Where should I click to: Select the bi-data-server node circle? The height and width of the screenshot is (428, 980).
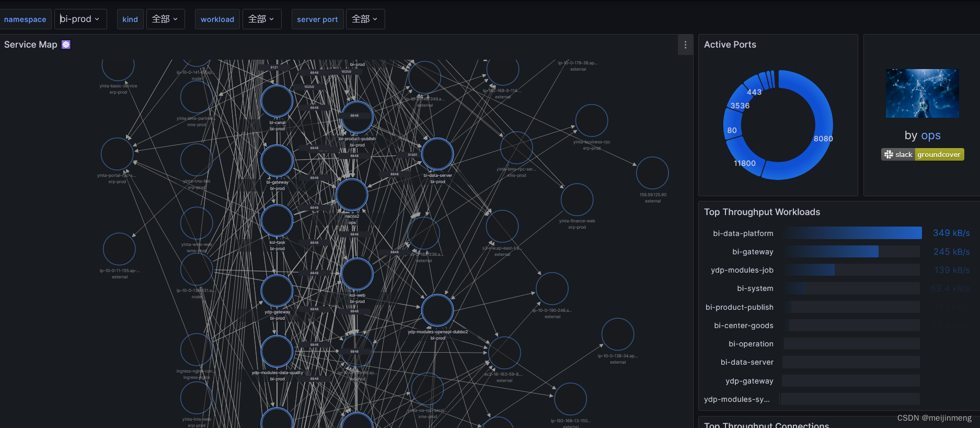pyautogui.click(x=437, y=154)
